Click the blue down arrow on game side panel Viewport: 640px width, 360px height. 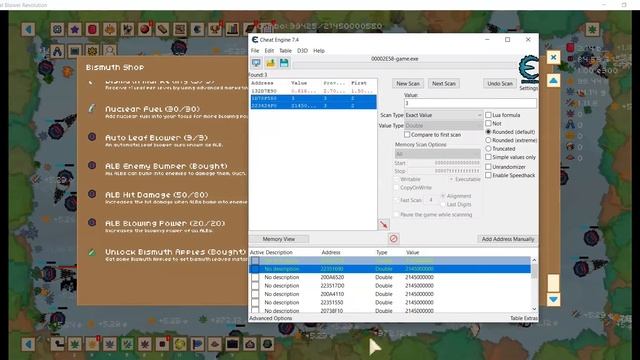coord(553,299)
